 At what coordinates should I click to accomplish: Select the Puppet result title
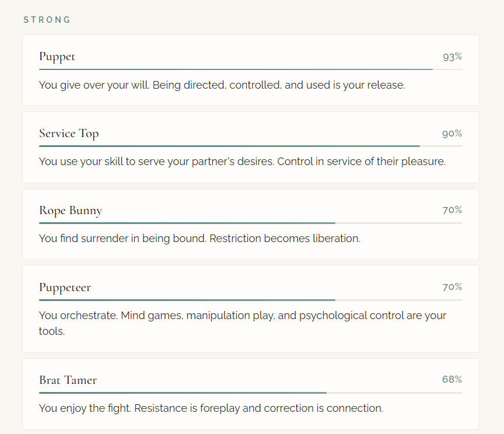pyautogui.click(x=57, y=57)
